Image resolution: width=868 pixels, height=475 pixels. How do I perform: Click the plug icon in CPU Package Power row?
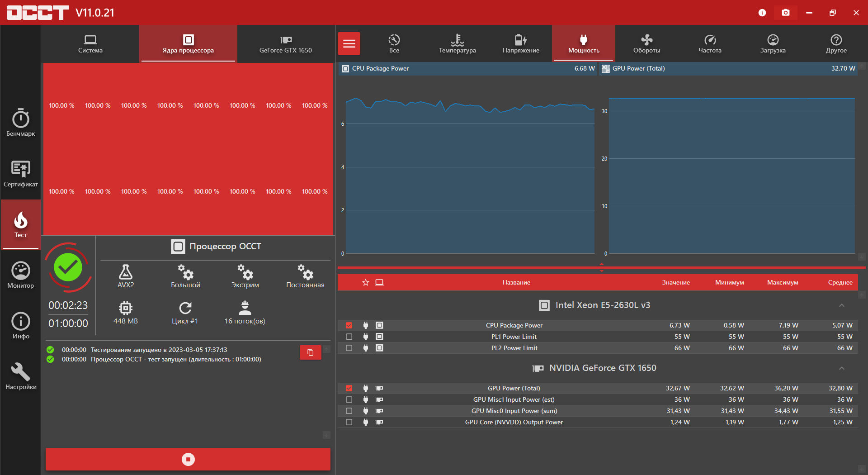pos(366,325)
